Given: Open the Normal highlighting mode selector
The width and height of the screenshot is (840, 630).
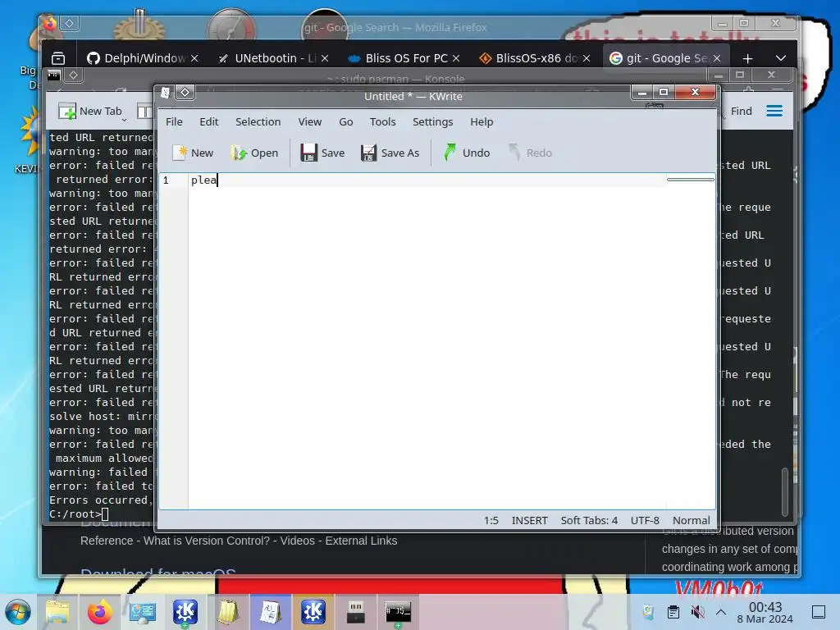Looking at the screenshot, I should pyautogui.click(x=691, y=520).
